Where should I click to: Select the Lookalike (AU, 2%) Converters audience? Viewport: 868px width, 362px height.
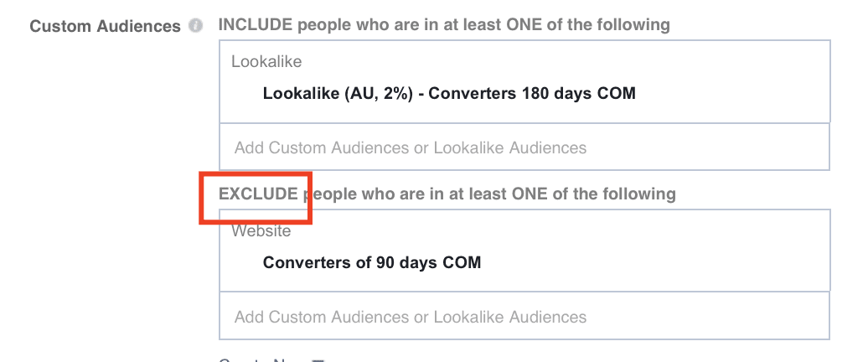[x=449, y=93]
